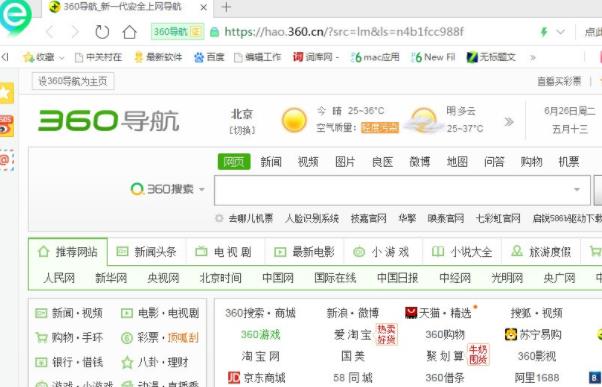Expand more weather forecast double arrow
The width and height of the screenshot is (602, 387).
[509, 122]
